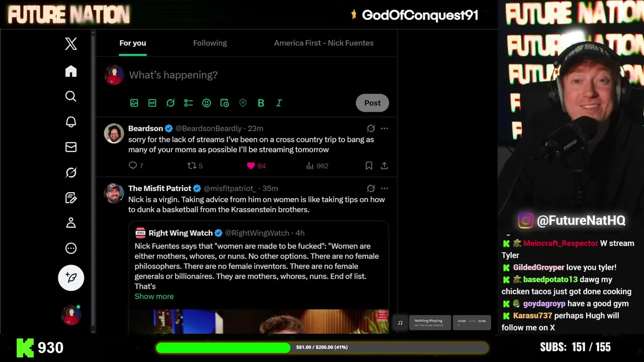644x362 pixels.
Task: Click GildedGroyper username in chat
Action: point(539,267)
